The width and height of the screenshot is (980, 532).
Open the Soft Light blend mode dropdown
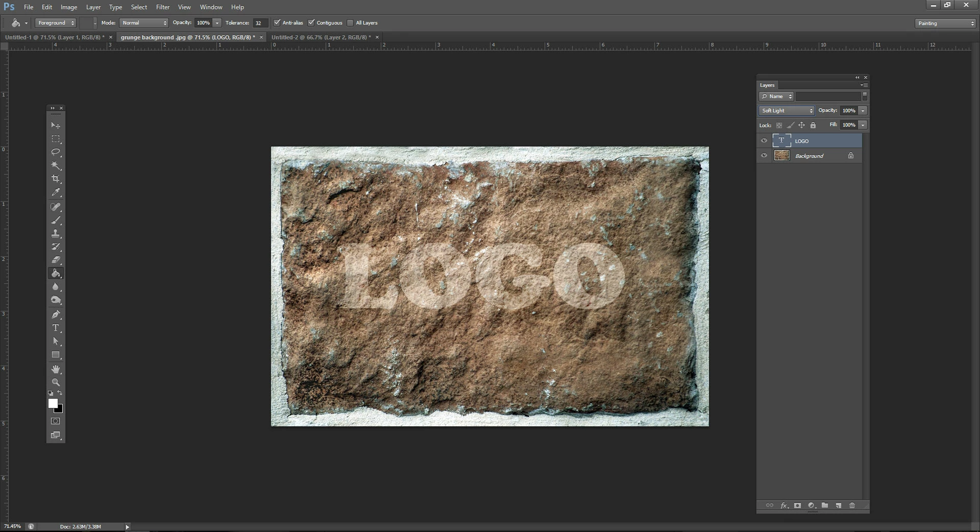tap(787, 111)
